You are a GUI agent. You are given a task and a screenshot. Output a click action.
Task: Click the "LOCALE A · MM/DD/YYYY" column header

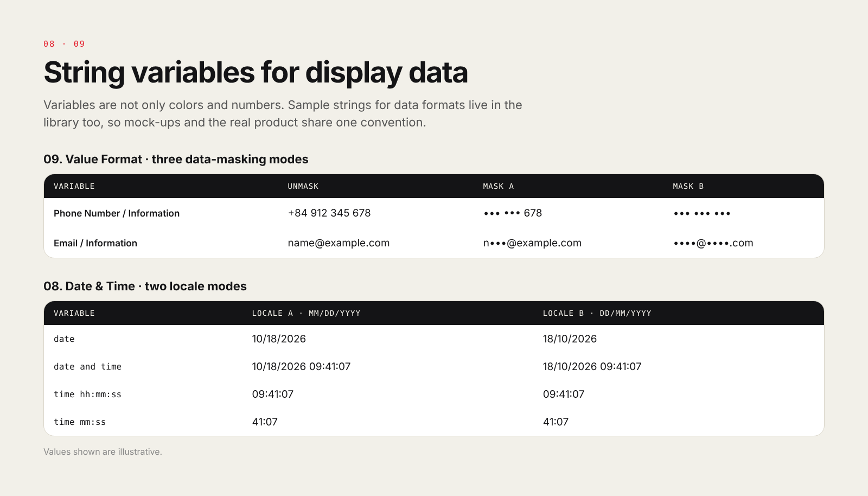point(307,313)
